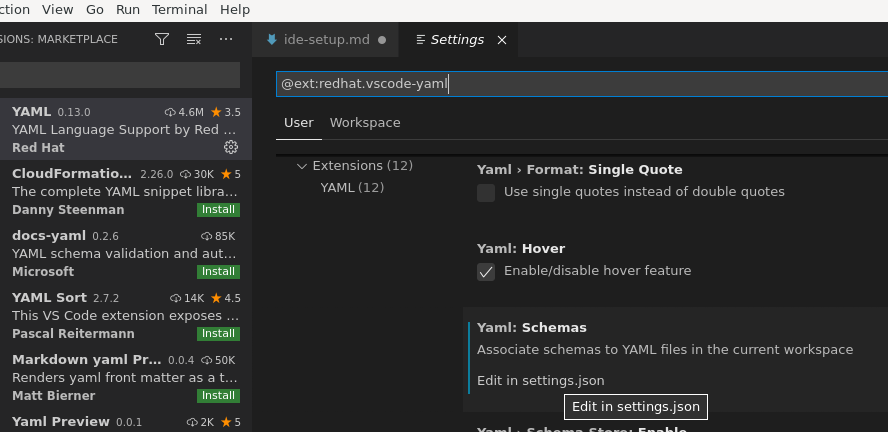The image size is (888, 432).
Task: Select YAML (12) in settings tree
Action: coord(352,187)
